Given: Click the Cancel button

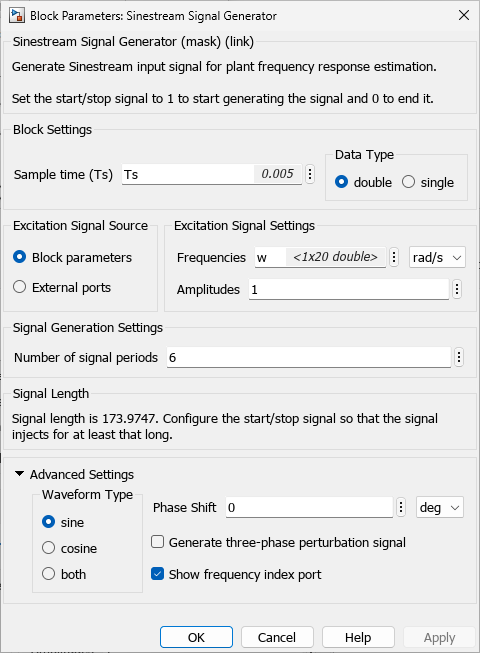Looking at the screenshot, I should (x=277, y=637).
